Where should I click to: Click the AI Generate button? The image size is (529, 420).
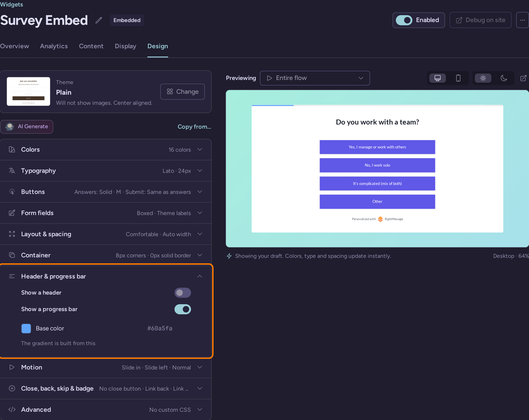point(26,127)
